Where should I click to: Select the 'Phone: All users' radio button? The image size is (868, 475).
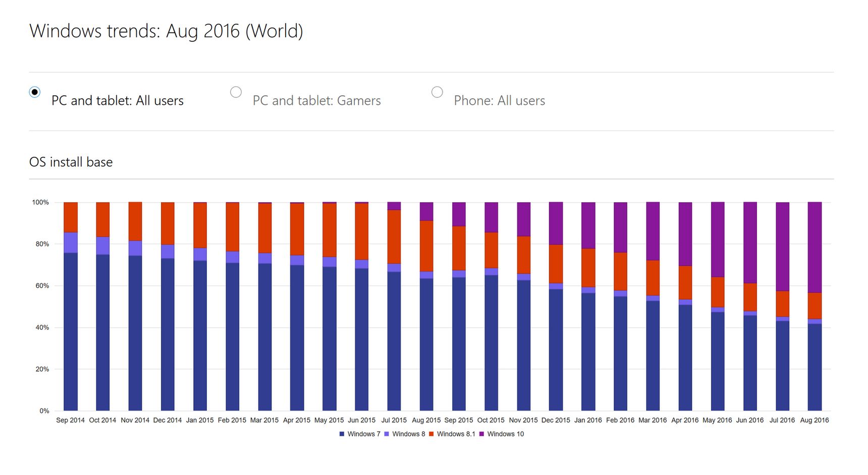pyautogui.click(x=437, y=92)
